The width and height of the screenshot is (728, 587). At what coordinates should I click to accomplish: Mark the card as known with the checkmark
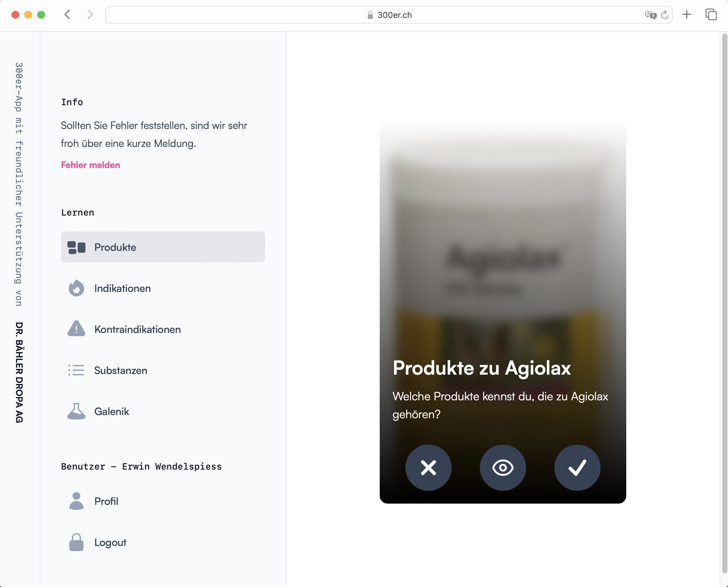[577, 468]
